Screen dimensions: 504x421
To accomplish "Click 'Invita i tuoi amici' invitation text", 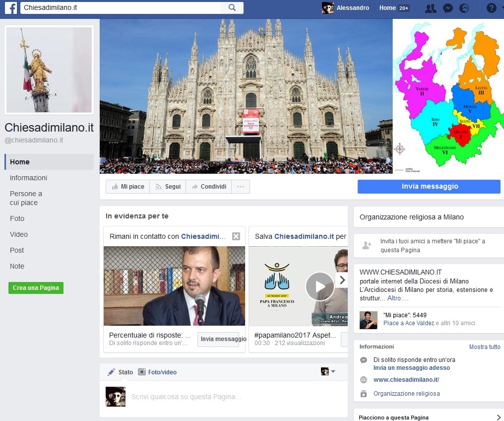I will [433, 245].
